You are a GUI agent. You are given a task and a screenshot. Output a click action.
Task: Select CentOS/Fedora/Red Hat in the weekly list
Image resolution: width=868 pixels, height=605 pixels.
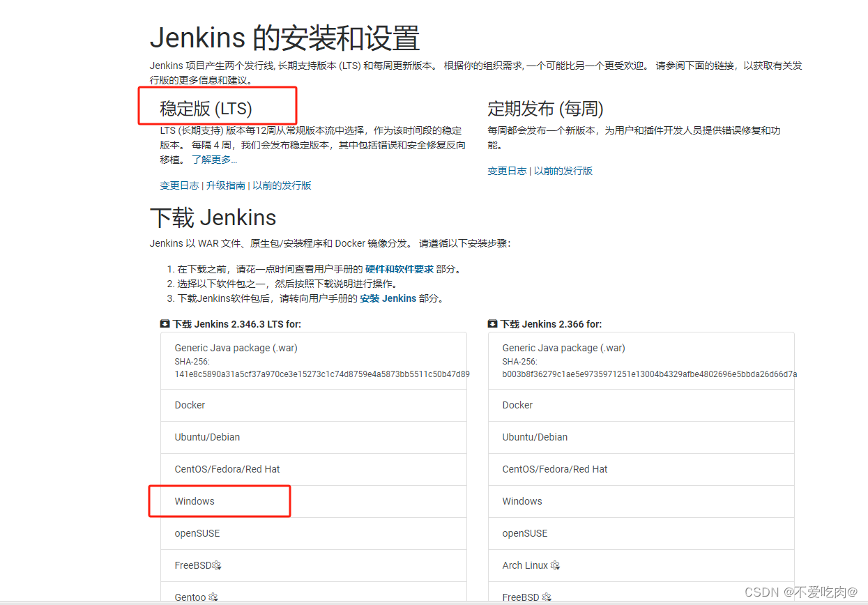coord(641,469)
